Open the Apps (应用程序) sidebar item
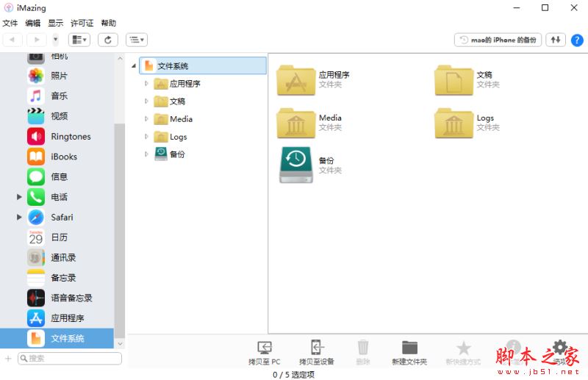588x380 pixels. click(57, 318)
